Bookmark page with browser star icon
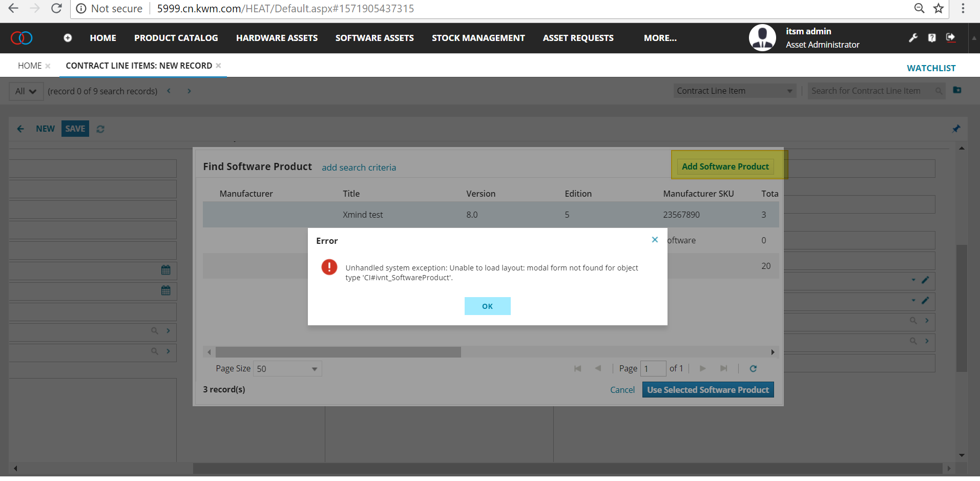 click(939, 8)
